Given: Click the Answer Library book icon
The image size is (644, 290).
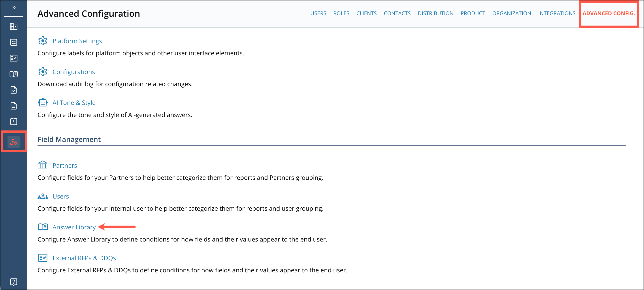Looking at the screenshot, I should (x=43, y=227).
